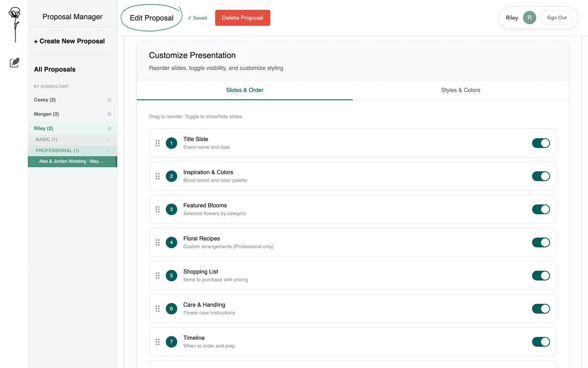Switch to the Slides & Order tab

pyautogui.click(x=245, y=90)
